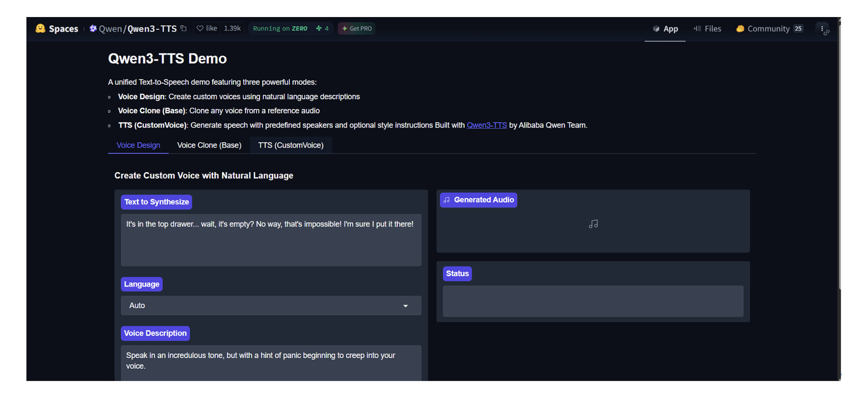Open the Language combo box showing Auto
This screenshot has height=400, width=868.
[271, 305]
